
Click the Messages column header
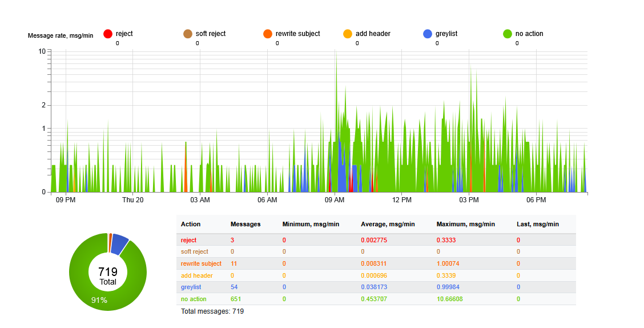[x=245, y=224]
